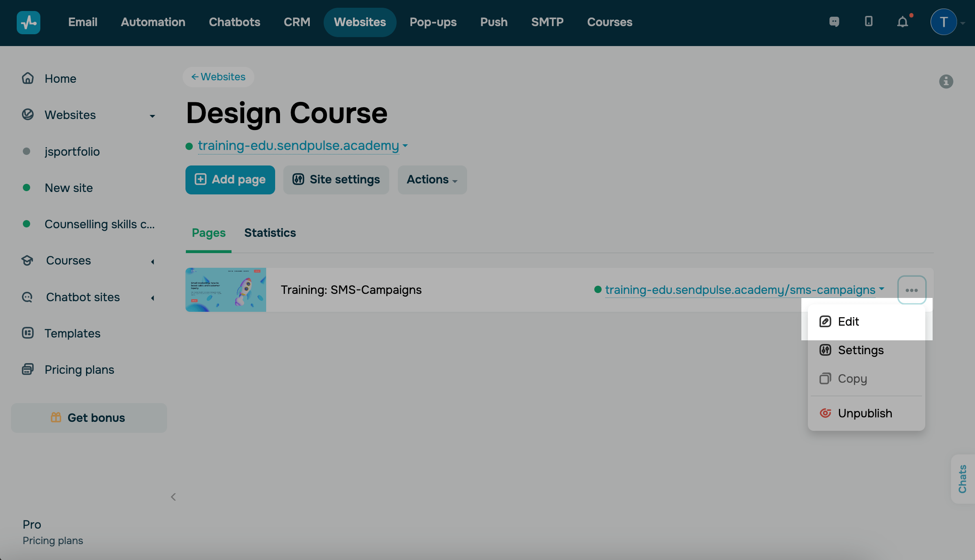Click the mobile phone icon in header

(869, 21)
